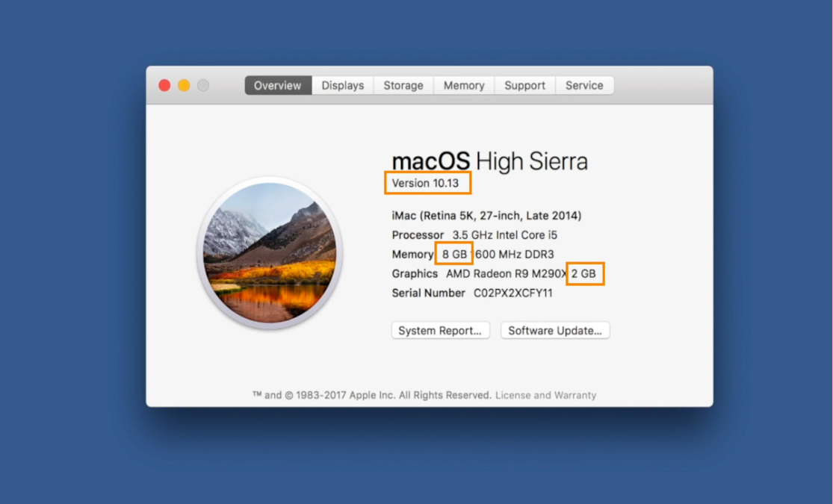The image size is (833, 504).
Task: Click the Version 10.13 text
Action: pos(425,183)
